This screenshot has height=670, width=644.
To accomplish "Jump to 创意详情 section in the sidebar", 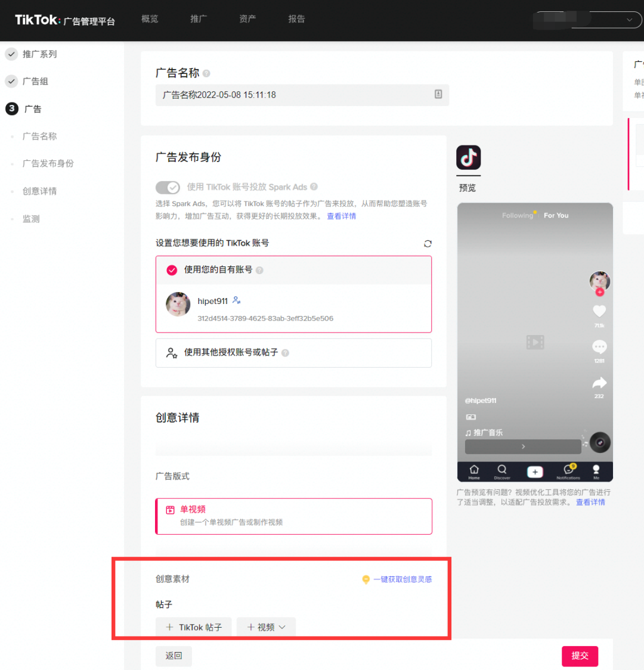I will (x=39, y=191).
